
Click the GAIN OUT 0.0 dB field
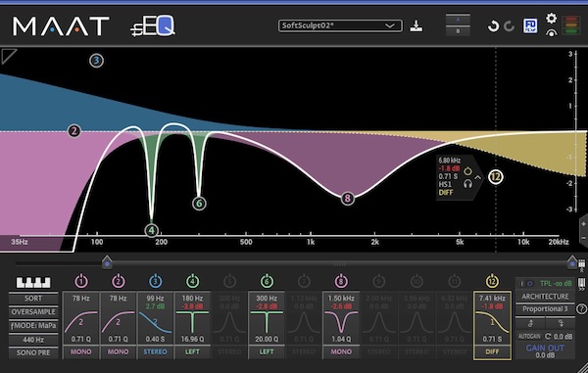(545, 351)
